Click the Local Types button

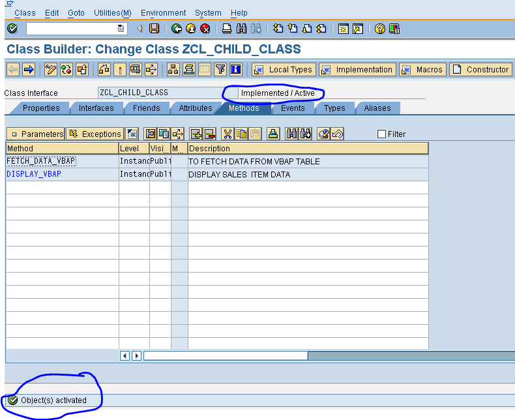click(x=284, y=70)
